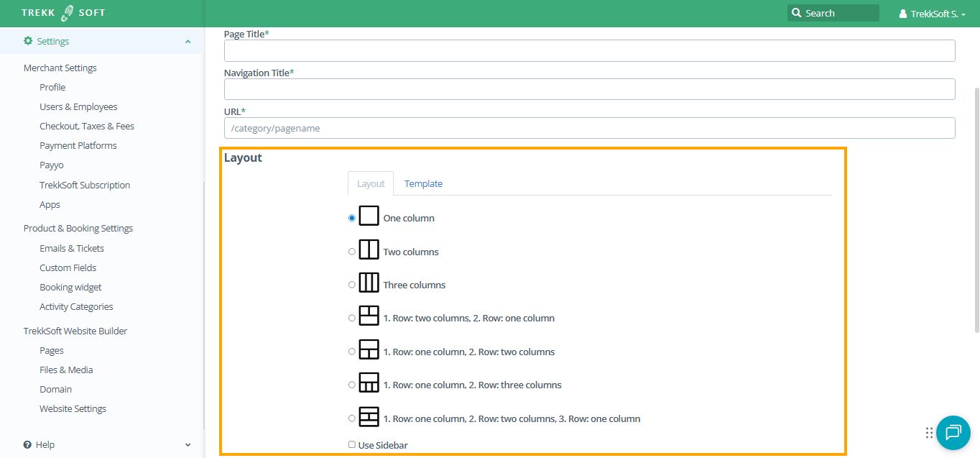Select the Three columns radio button
The image size is (980, 458).
coord(352,285)
